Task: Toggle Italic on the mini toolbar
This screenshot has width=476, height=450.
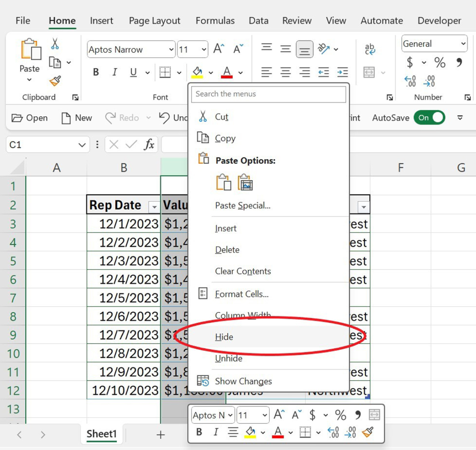Action: [x=216, y=432]
